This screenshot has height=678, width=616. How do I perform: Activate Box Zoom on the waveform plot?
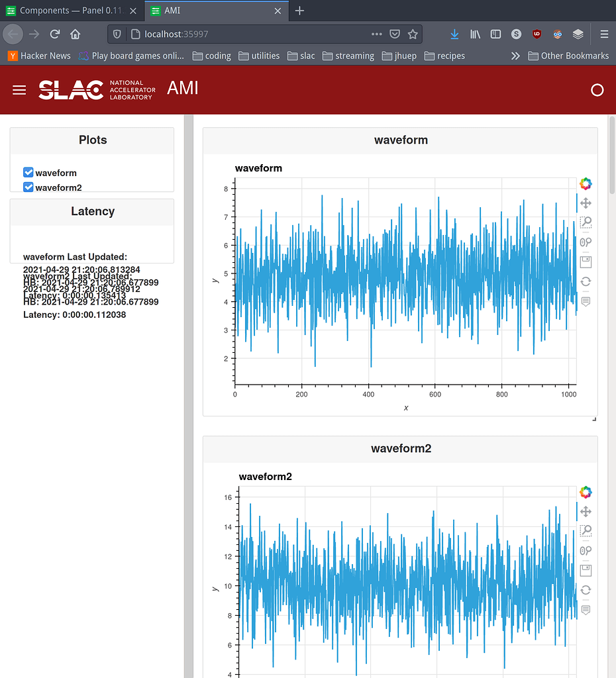click(586, 222)
